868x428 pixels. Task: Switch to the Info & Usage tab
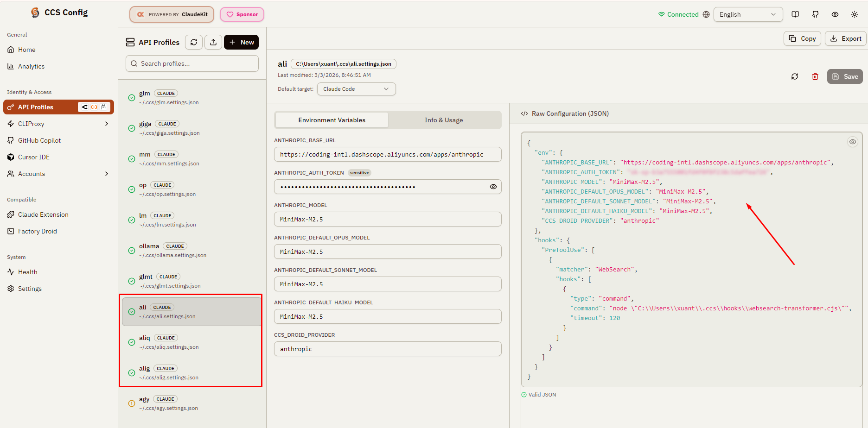click(444, 120)
